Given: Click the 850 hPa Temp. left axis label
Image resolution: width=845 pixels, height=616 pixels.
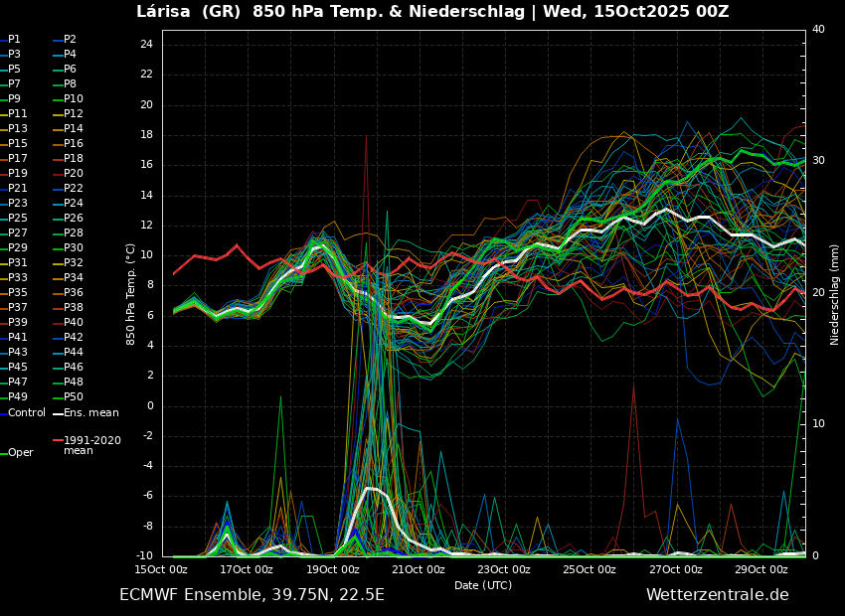Looking at the screenshot, I should [131, 294].
